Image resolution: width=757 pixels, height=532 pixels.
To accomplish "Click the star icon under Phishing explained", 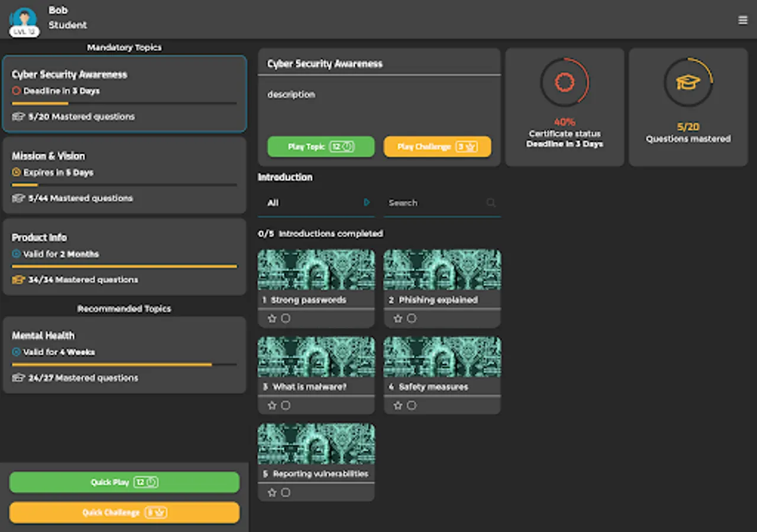I will click(398, 319).
